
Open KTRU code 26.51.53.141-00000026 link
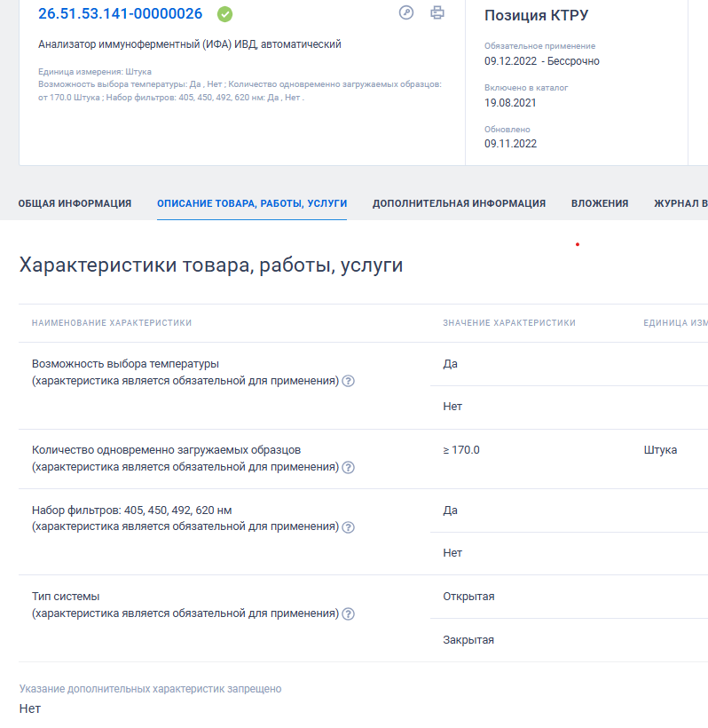click(120, 13)
